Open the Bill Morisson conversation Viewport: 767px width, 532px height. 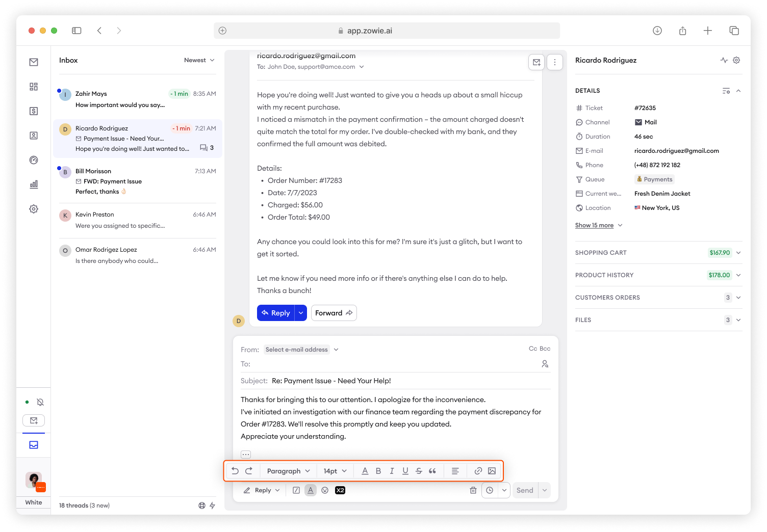(138, 181)
